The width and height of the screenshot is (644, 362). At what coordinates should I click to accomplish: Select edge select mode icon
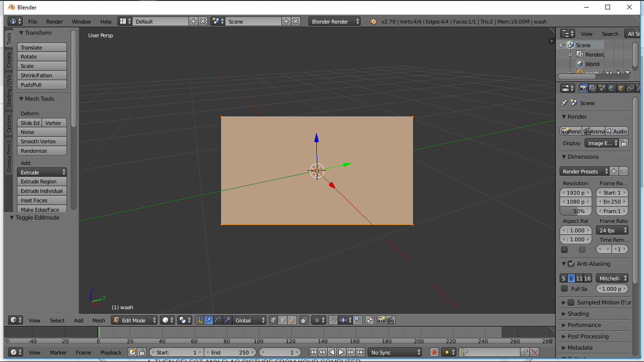point(282,320)
